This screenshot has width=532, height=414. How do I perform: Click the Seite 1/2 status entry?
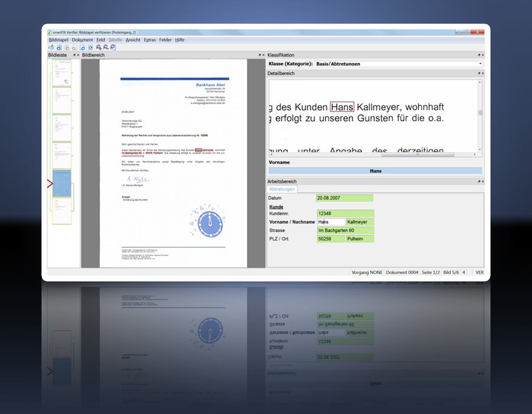[x=430, y=273]
